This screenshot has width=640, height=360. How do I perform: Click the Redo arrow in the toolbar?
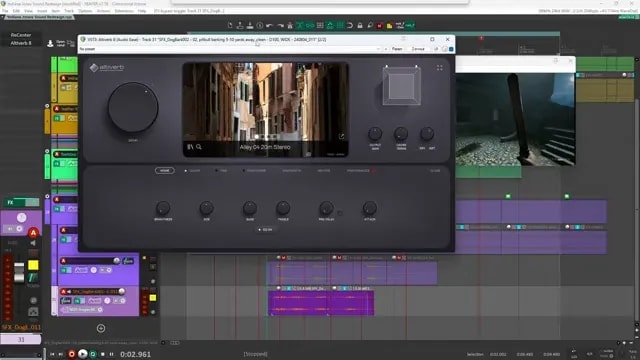pyautogui.click(x=280, y=25)
